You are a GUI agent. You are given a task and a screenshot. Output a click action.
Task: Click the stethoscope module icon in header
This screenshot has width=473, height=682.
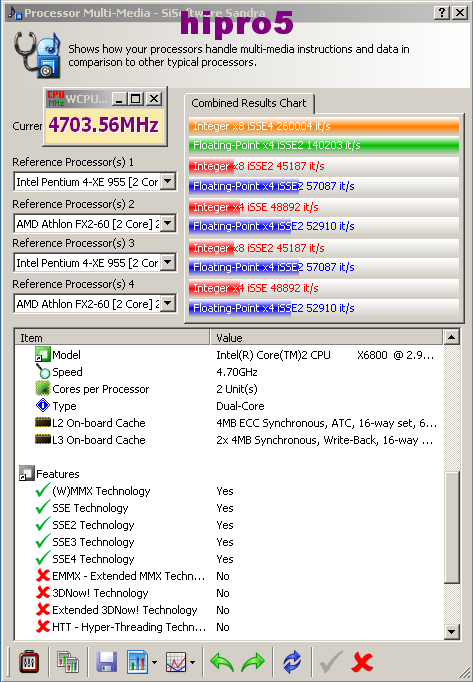pos(36,55)
